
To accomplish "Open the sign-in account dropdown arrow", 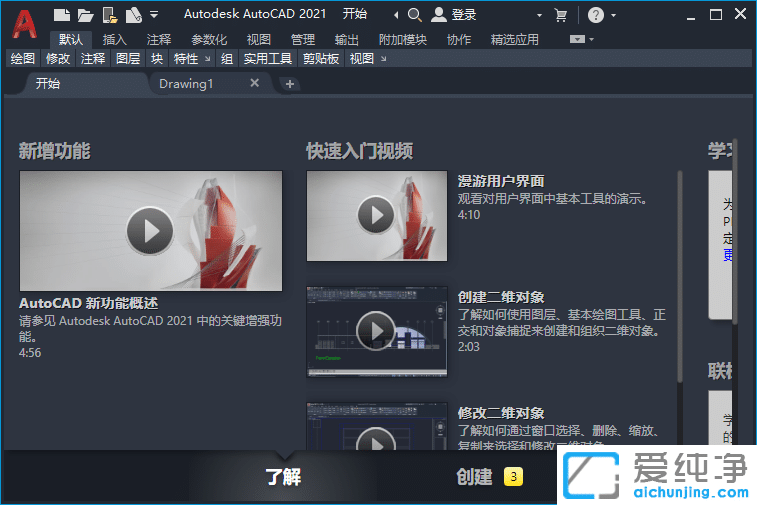I will (539, 15).
